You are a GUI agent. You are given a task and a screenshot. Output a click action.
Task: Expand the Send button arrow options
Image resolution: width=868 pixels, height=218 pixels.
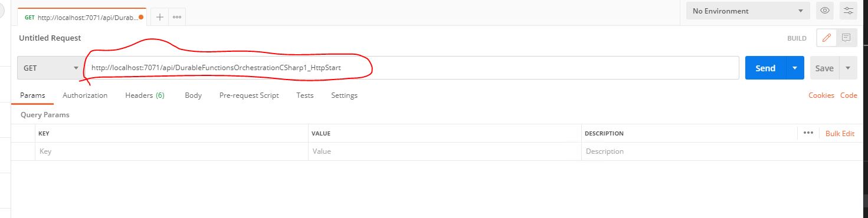tap(795, 68)
